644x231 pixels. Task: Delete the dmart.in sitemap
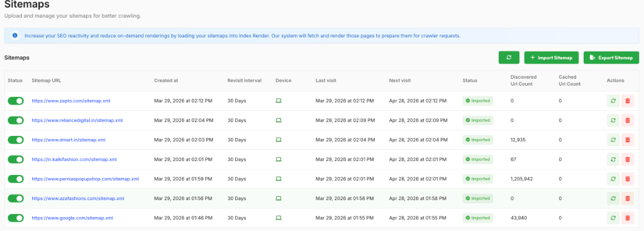pyautogui.click(x=628, y=140)
